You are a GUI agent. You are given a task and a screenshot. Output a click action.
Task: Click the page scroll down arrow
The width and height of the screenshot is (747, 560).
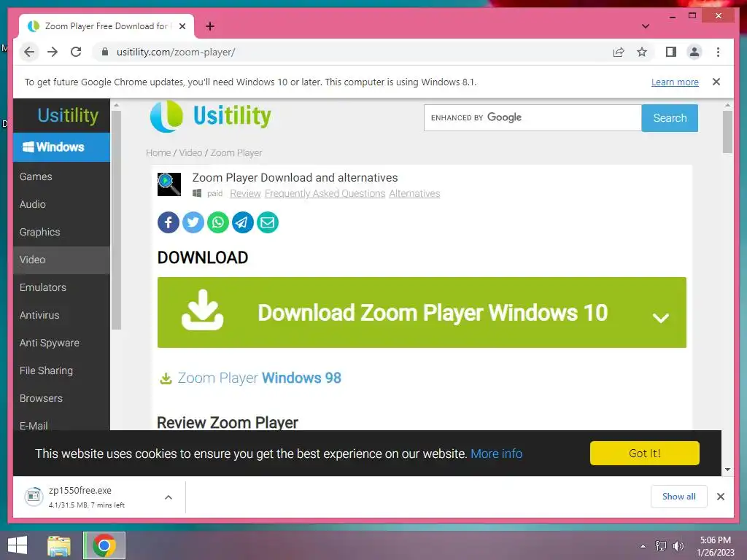727,470
